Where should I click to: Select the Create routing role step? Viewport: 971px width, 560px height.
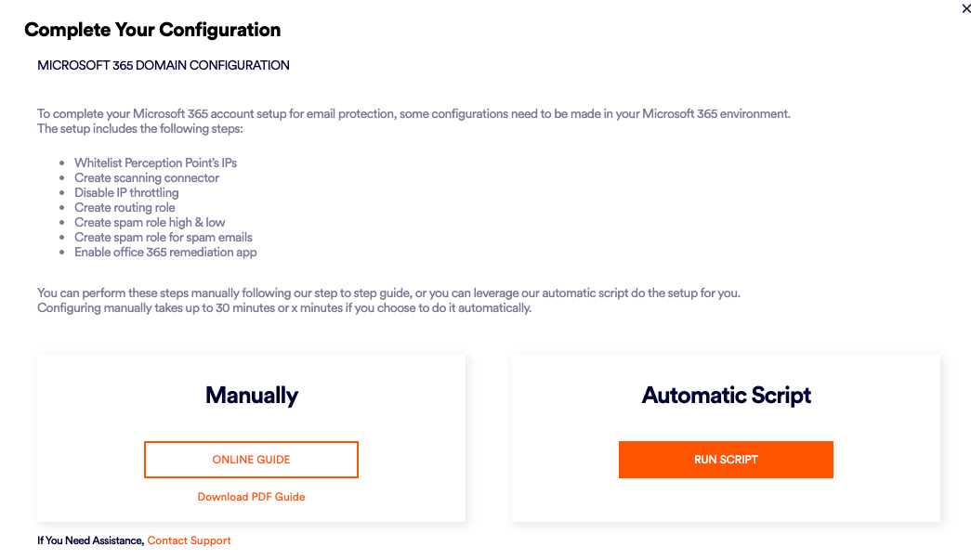[x=125, y=207]
